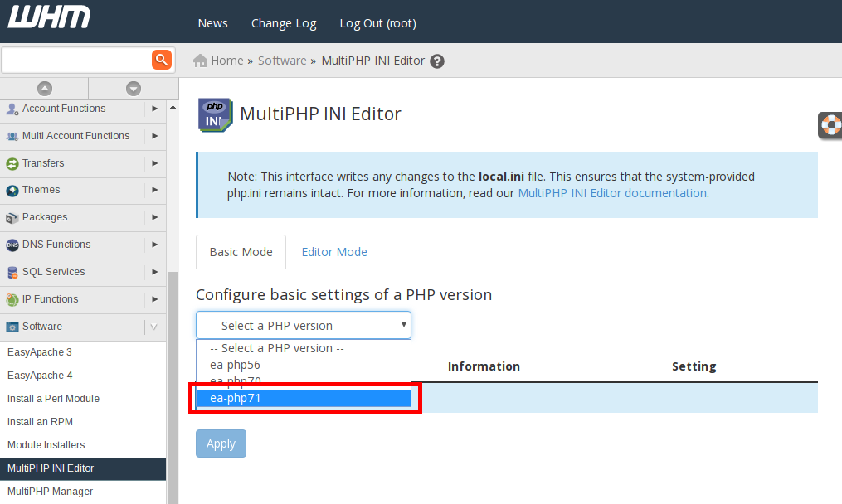The image size is (842, 504).
Task: Open News in the top bar
Action: click(x=212, y=23)
